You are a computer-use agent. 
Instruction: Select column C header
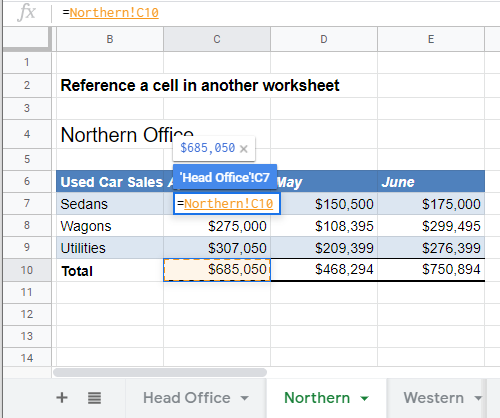click(x=217, y=39)
